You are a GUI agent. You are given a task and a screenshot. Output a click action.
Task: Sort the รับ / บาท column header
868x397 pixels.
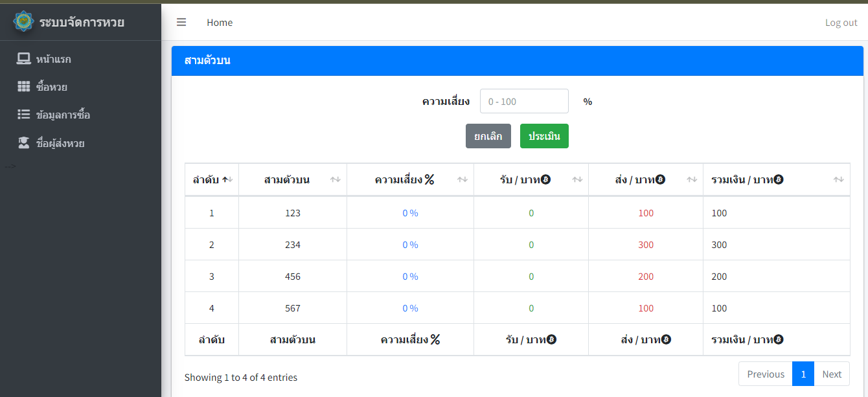pos(577,179)
